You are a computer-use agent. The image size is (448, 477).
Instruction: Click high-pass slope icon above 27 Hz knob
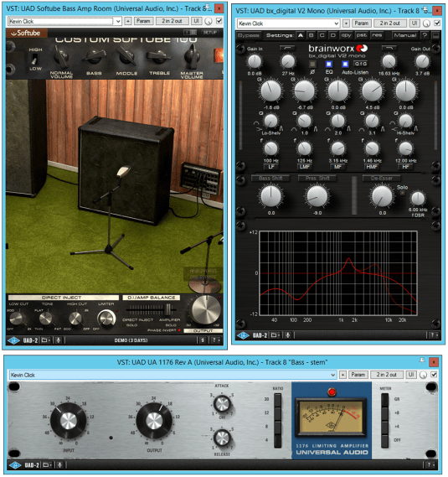coord(287,48)
